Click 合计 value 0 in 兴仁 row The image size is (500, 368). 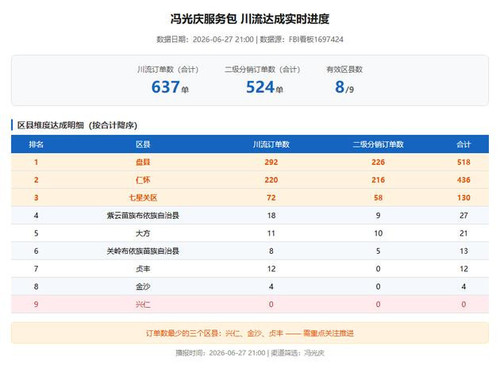pyautogui.click(x=464, y=304)
